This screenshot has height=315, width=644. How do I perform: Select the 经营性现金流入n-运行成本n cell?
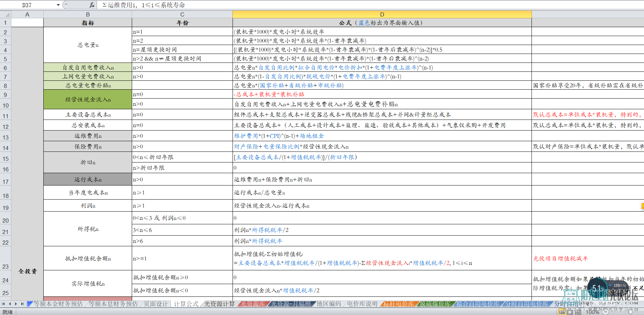click(x=382, y=205)
